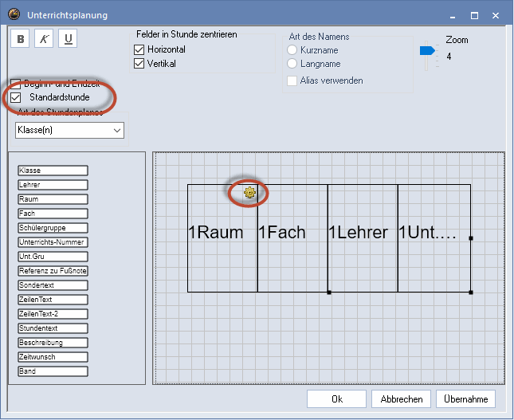The image size is (514, 420).
Task: Uncheck the Vertikal centering checkbox
Action: [139, 63]
